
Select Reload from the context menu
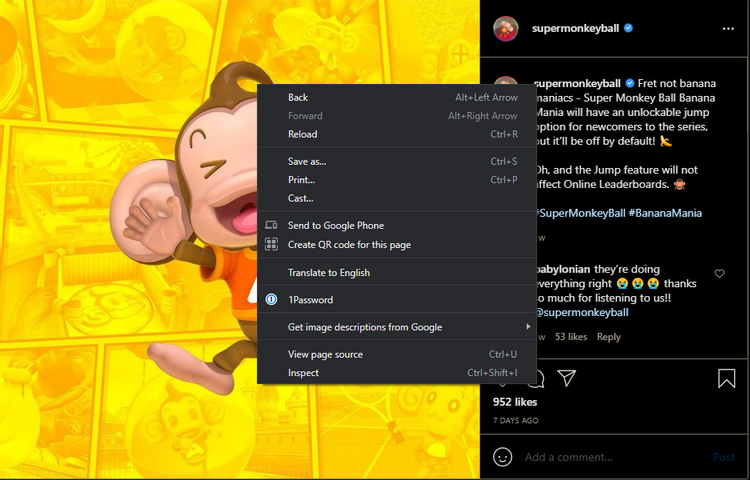coord(302,134)
